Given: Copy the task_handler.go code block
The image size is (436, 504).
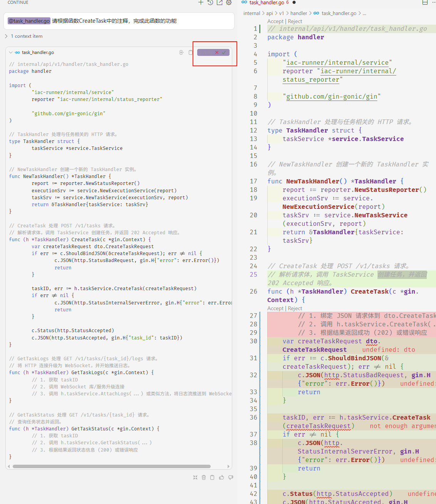Looking at the screenshot, I should pyautogui.click(x=190, y=52).
